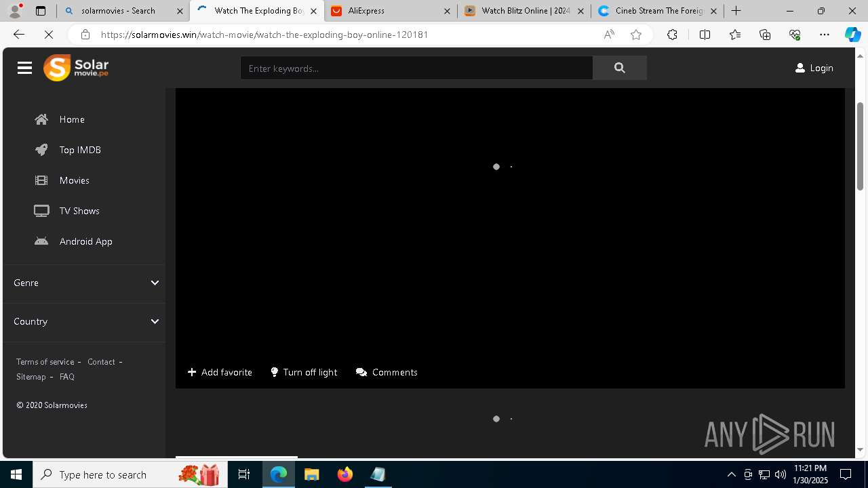This screenshot has width=868, height=488.
Task: Open Microsoft Edge from taskbar
Action: coord(279,474)
